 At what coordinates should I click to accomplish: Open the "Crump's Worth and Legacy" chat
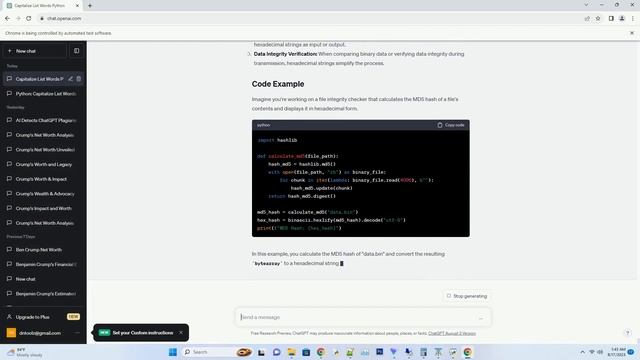pyautogui.click(x=43, y=164)
